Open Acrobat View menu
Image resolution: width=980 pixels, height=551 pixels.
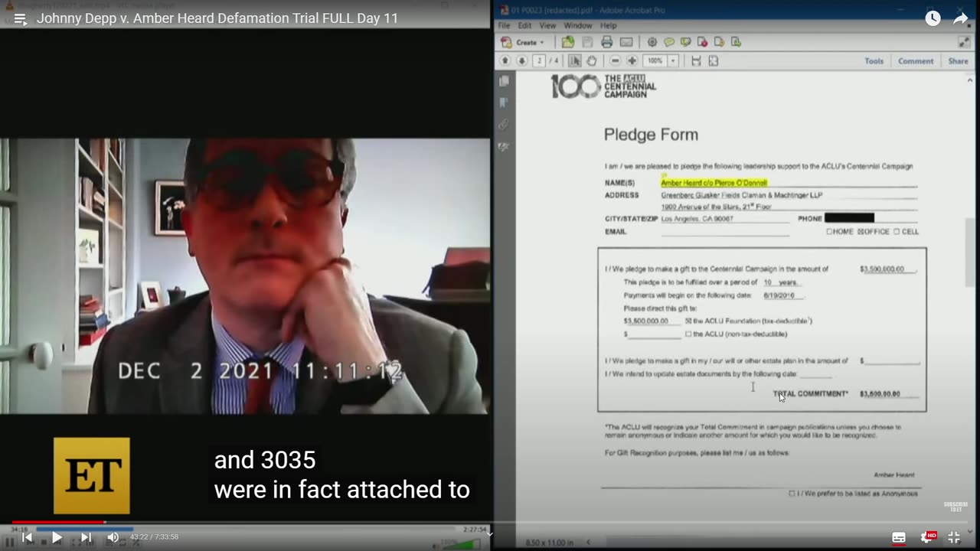pos(547,25)
